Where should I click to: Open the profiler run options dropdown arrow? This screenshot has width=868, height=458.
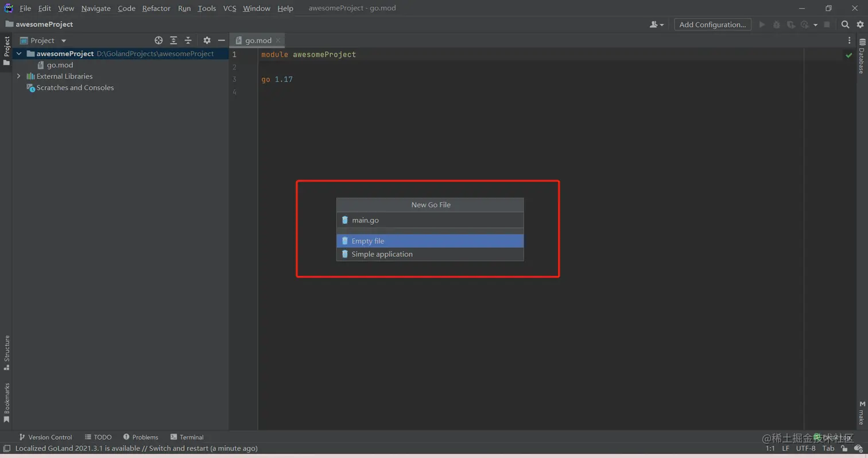coord(815,25)
